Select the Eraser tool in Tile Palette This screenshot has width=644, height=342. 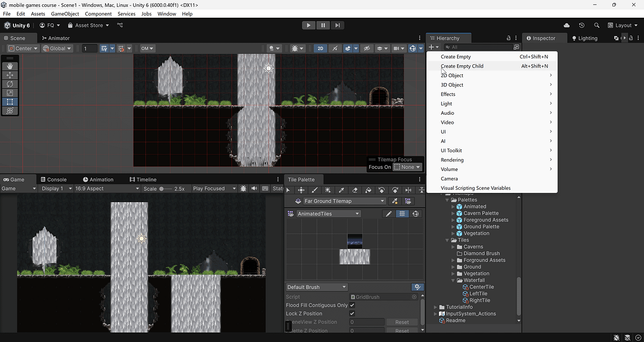355,190
